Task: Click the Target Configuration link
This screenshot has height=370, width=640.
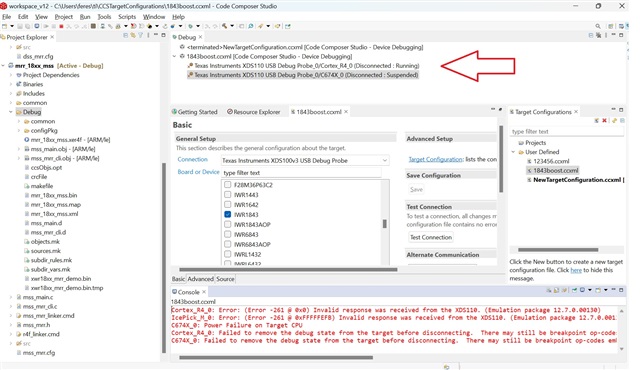Action: click(x=436, y=159)
